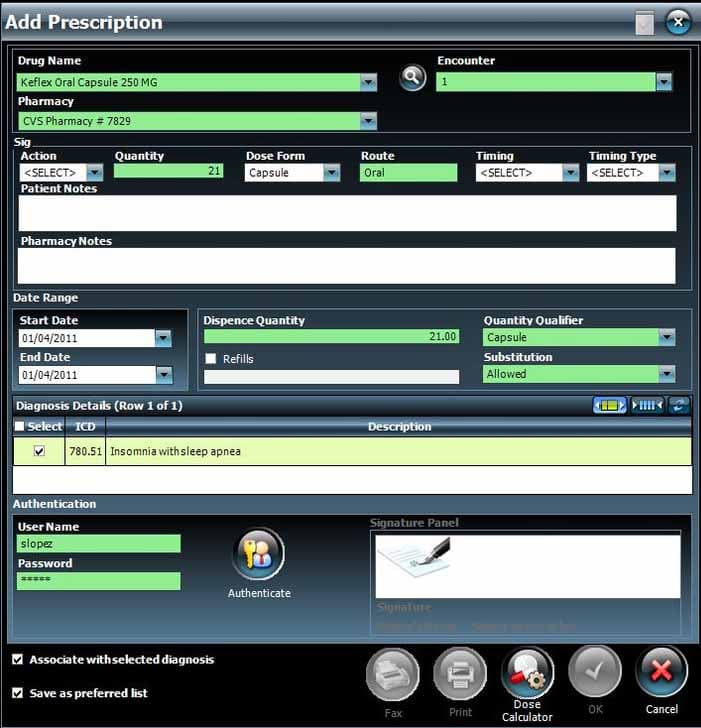The width and height of the screenshot is (701, 728).
Task: Open the Substitution dropdown
Action: [667, 374]
